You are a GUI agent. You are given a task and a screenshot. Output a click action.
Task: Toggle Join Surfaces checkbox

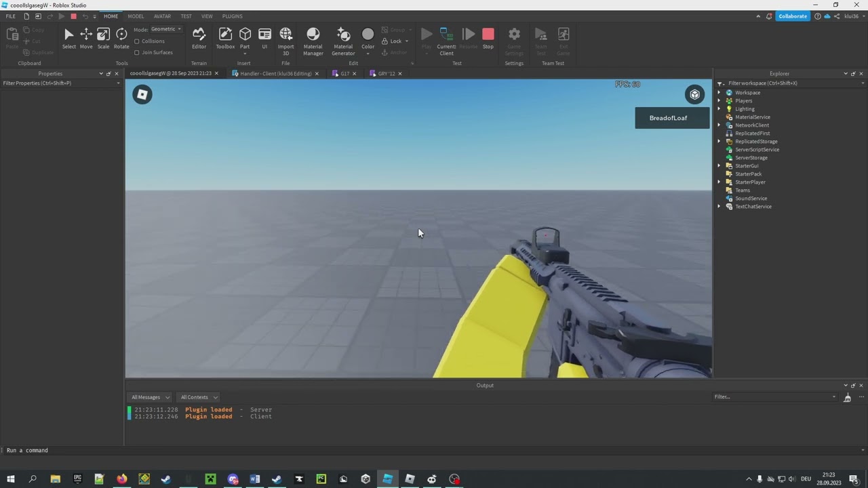pyautogui.click(x=137, y=52)
